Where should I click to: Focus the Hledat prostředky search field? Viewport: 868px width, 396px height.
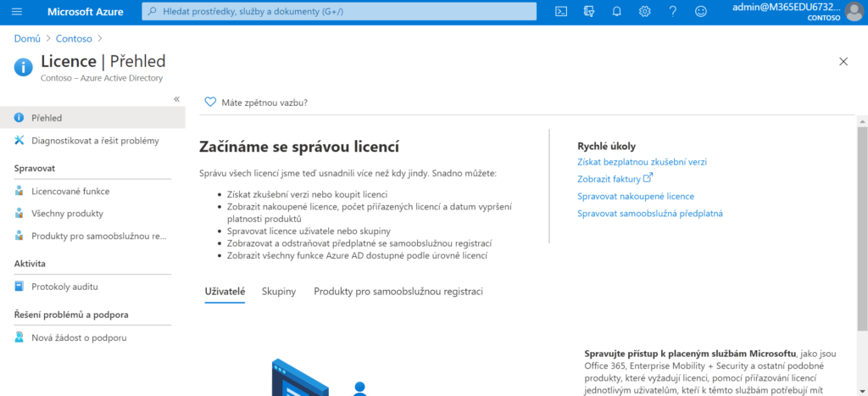339,11
